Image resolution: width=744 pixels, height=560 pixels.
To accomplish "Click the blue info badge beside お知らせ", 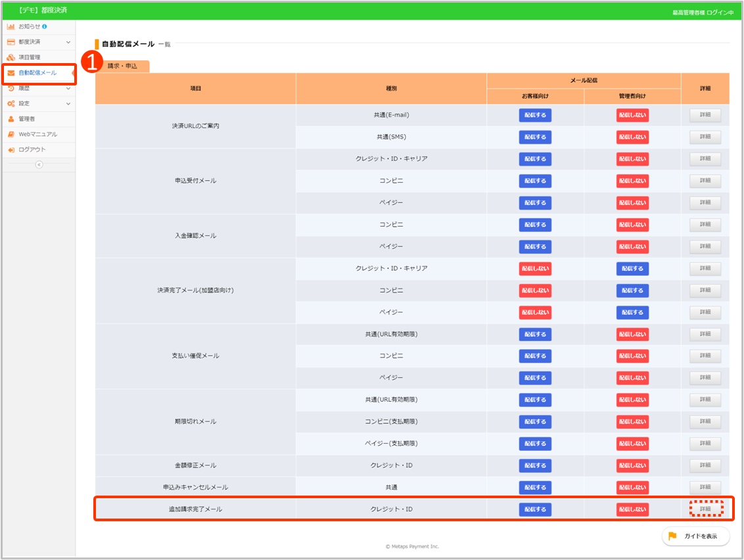I will (x=45, y=26).
